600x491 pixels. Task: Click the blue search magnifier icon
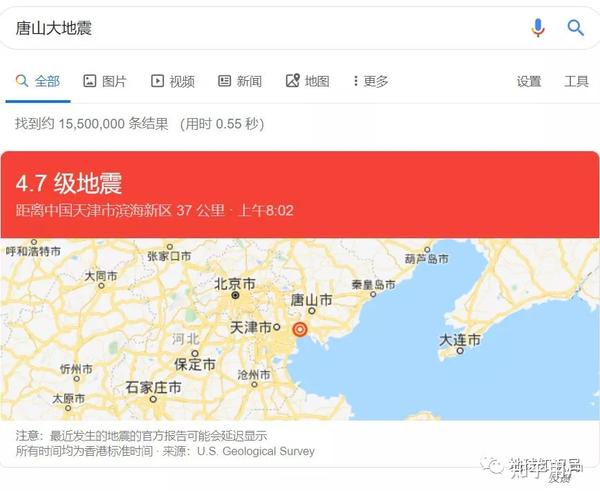tap(575, 28)
